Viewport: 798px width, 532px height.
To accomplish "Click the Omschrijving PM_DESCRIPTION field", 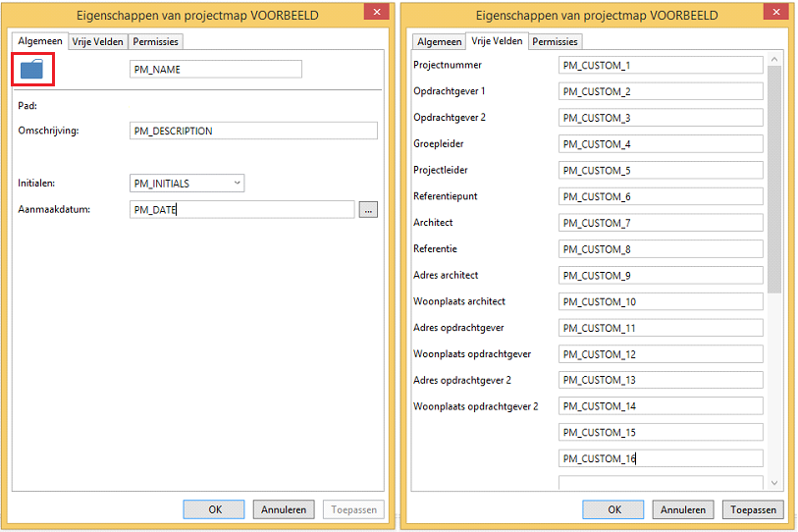I will point(253,131).
